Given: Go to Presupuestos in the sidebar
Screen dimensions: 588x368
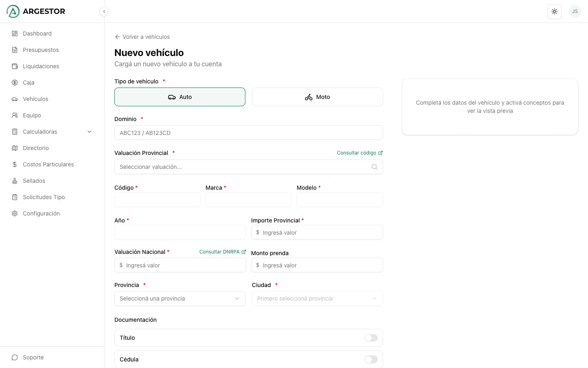Looking at the screenshot, I should click(x=41, y=50).
